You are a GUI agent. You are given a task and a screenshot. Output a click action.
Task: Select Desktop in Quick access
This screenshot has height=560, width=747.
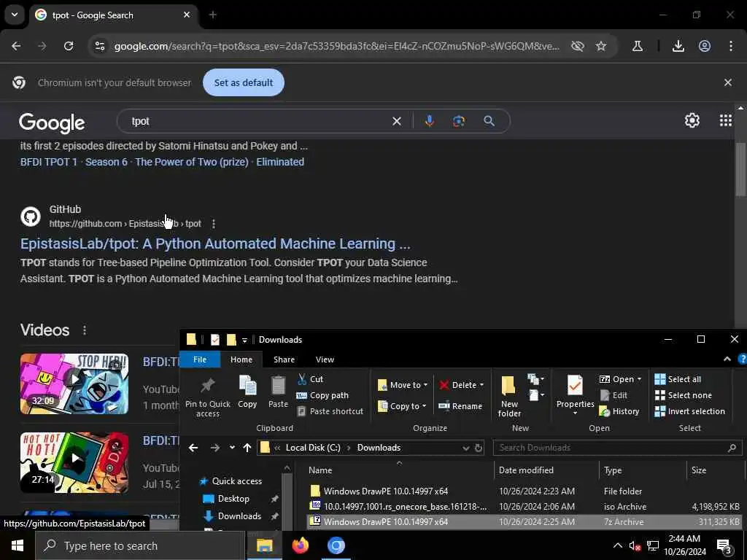click(233, 499)
